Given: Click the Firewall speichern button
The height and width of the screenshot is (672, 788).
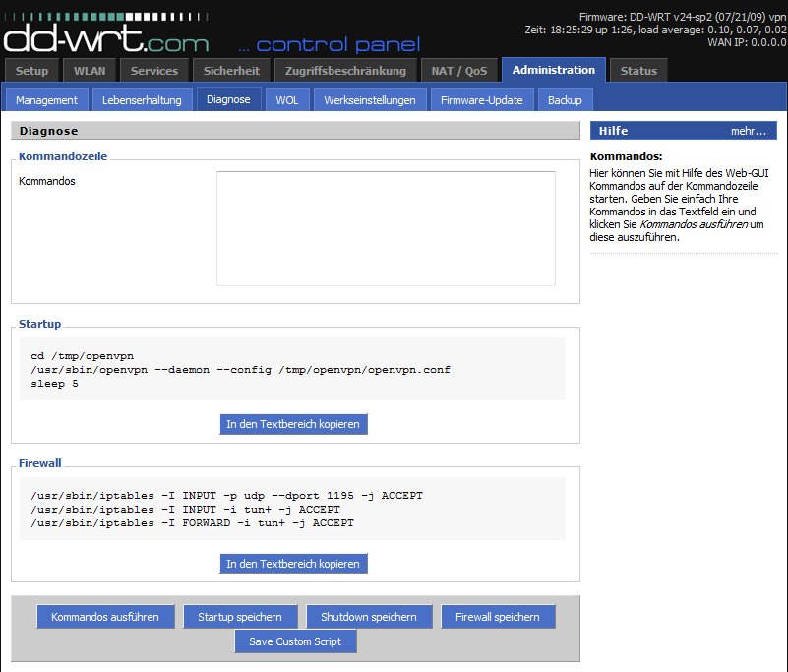Looking at the screenshot, I should 498,617.
